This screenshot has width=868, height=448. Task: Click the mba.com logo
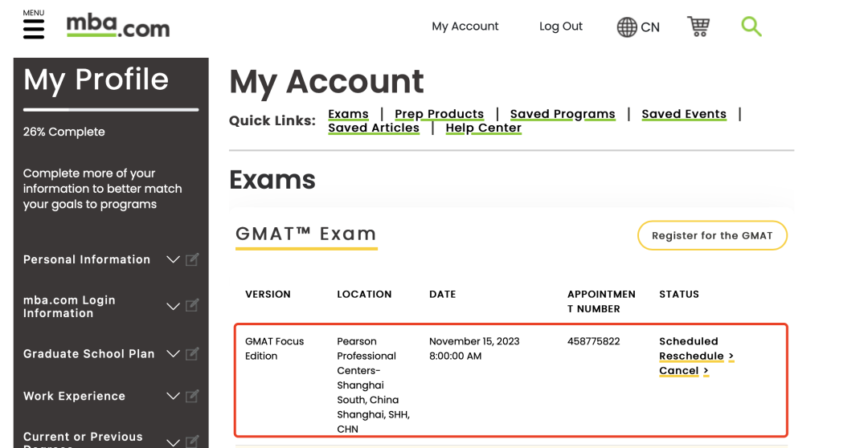coord(118,26)
